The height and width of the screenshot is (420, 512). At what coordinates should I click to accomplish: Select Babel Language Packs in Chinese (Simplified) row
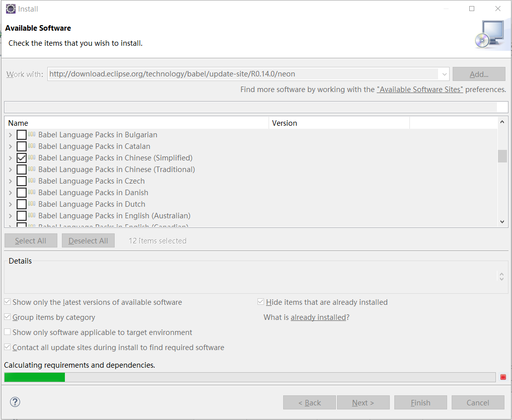(x=115, y=158)
